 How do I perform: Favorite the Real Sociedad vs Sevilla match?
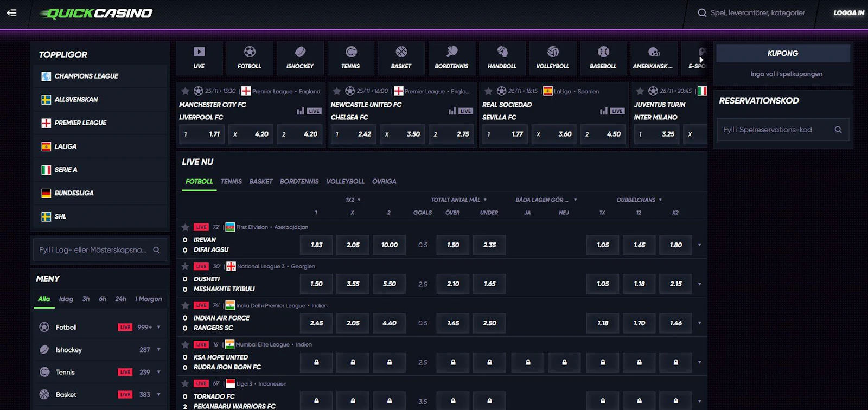[x=488, y=91]
